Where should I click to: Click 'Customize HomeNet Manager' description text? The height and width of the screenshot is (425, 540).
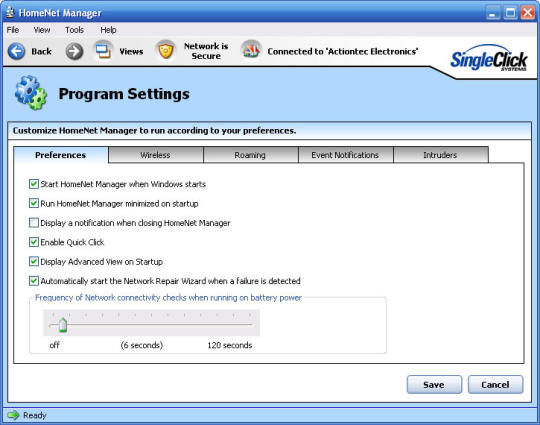click(x=154, y=131)
